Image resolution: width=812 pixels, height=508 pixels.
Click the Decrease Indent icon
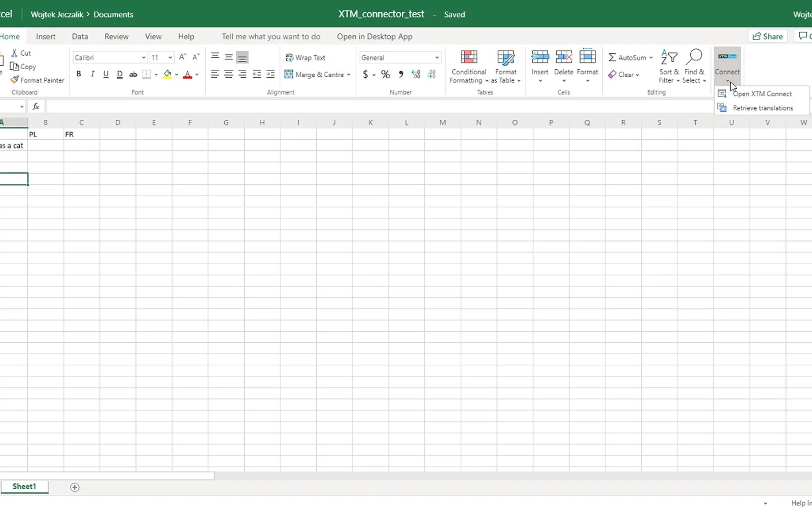(257, 74)
